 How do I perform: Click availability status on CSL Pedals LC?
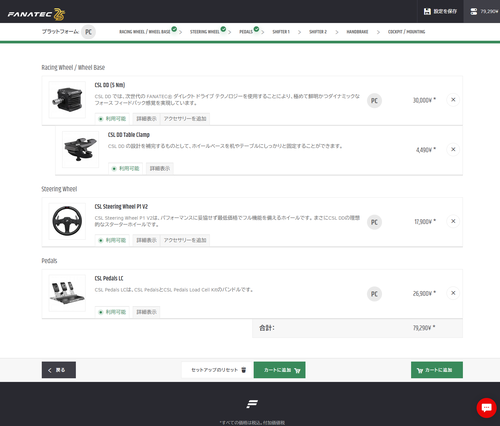pyautogui.click(x=112, y=312)
